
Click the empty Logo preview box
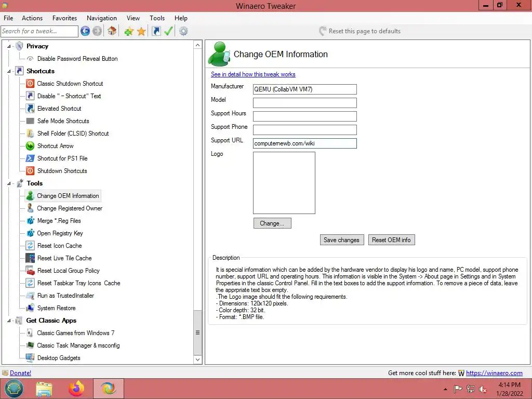[284, 183]
